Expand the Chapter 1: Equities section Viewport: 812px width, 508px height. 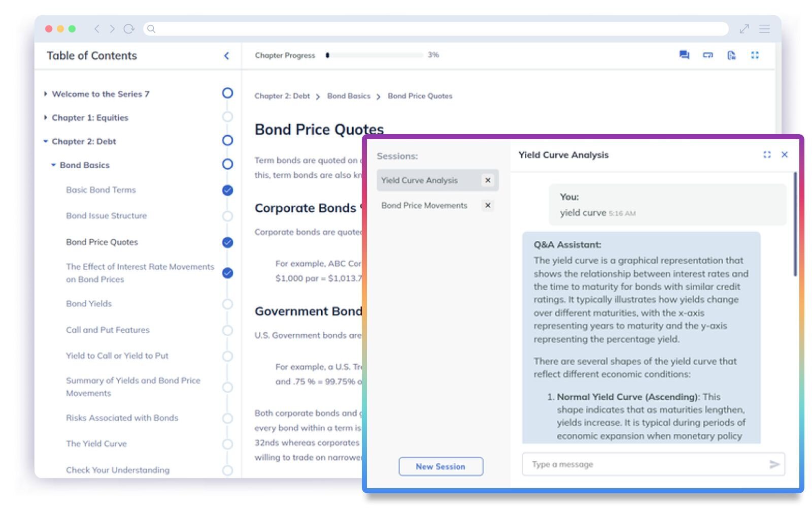click(x=46, y=118)
